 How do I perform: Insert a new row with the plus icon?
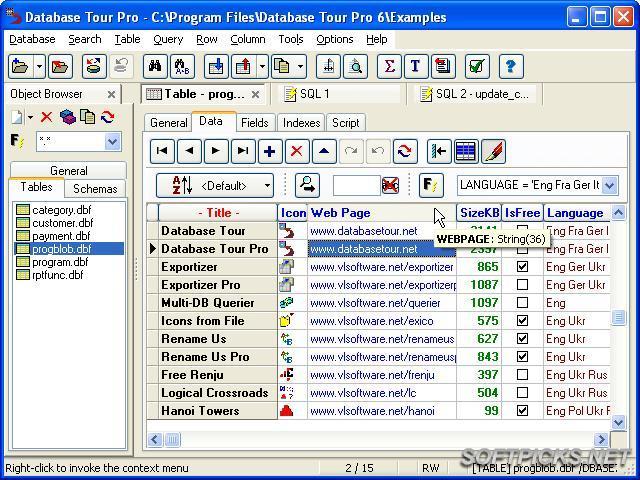[x=270, y=151]
